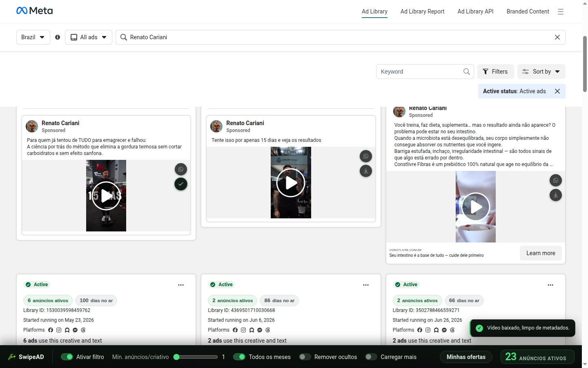Image resolution: width=588 pixels, height=368 pixels.
Task: Click Audience Network icon on the May 23 card
Action: click(67, 330)
